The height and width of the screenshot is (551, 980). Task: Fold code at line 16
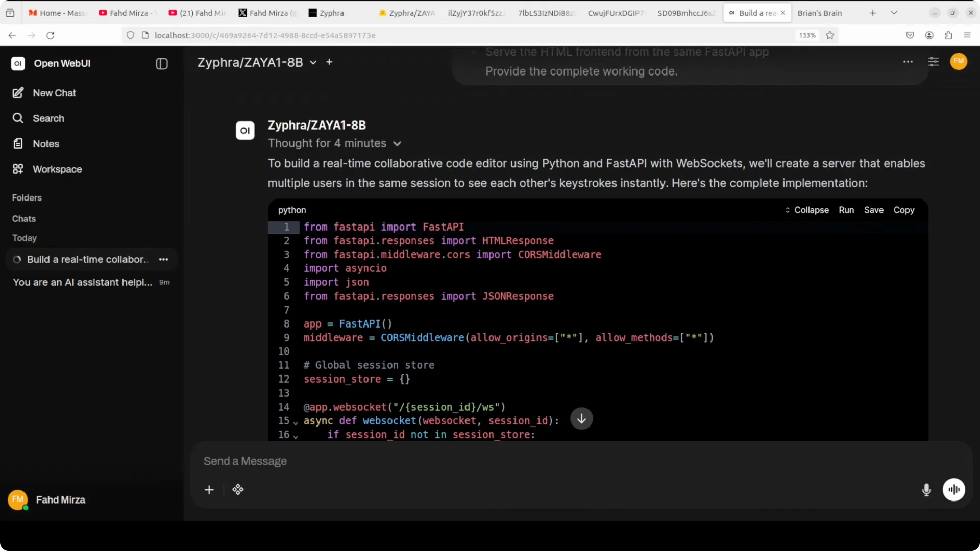[296, 436]
